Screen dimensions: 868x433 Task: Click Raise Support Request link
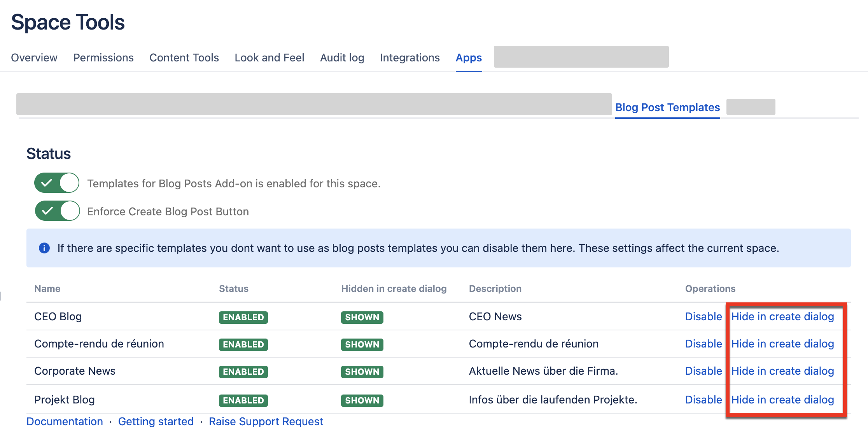coord(266,421)
